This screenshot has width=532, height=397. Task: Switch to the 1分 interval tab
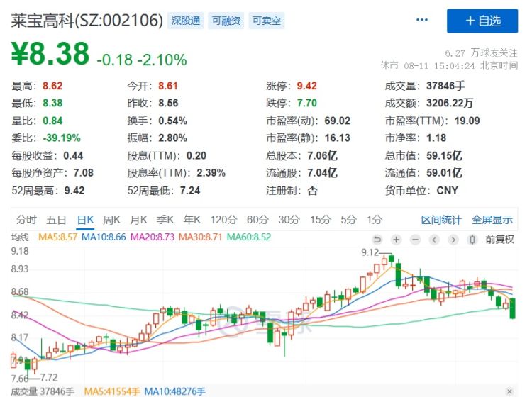click(x=375, y=220)
